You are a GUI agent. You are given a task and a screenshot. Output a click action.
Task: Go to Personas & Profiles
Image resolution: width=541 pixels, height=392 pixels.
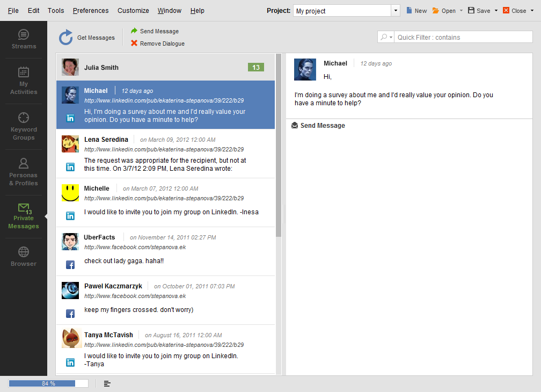point(24,172)
